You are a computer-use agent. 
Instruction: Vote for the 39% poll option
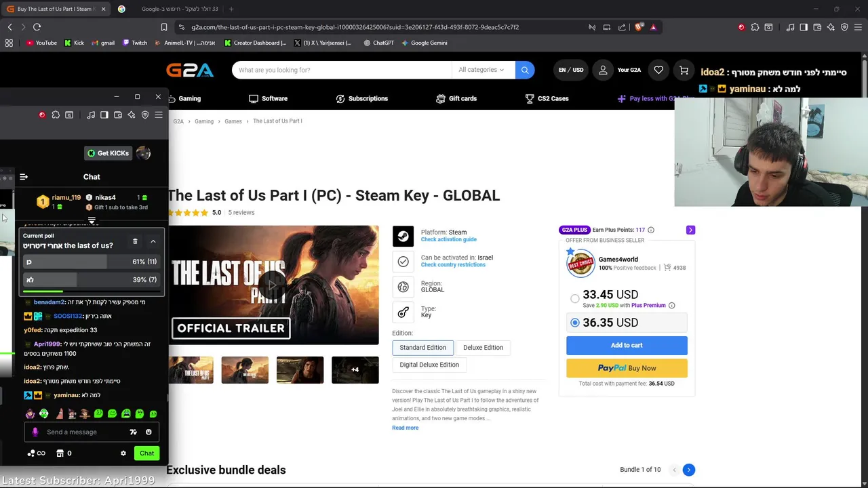tap(91, 279)
